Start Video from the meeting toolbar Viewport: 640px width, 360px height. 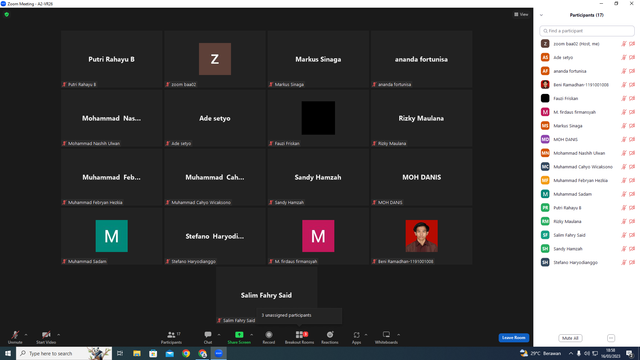coord(46,337)
